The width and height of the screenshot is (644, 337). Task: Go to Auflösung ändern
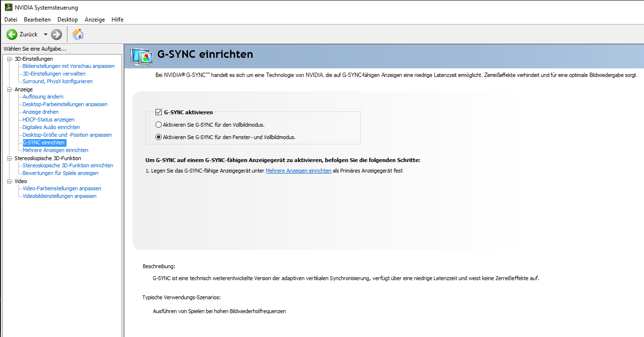pos(43,97)
